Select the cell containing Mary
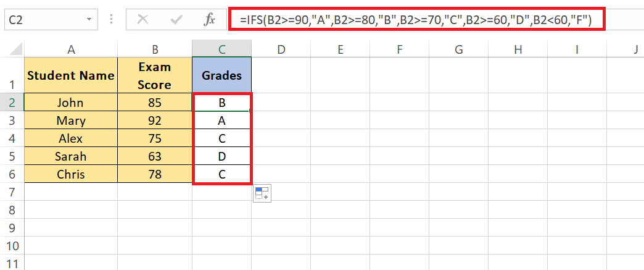The image size is (644, 270). point(71,120)
